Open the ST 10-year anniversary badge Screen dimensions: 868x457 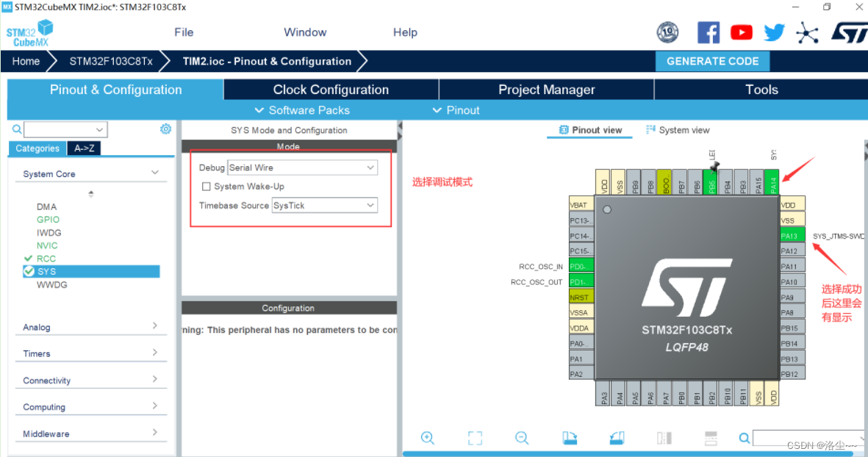coord(667,32)
